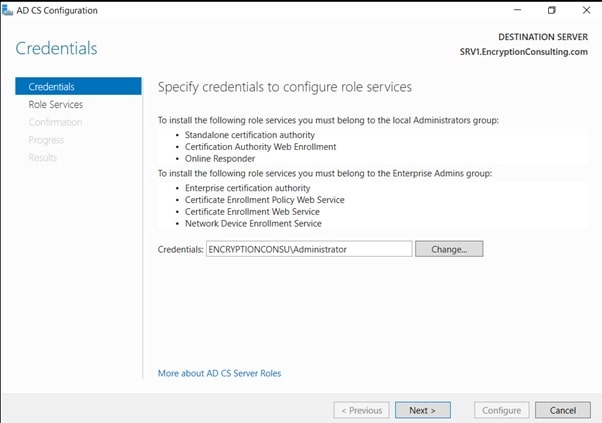Screen dimensions: 602x423
Task: Cancel the configuration wizard
Action: pyautogui.click(x=563, y=410)
